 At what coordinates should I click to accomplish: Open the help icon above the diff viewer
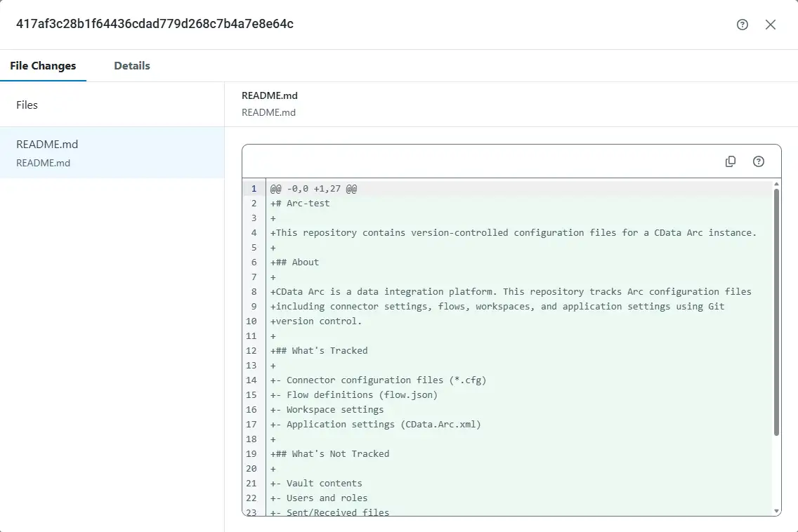click(x=758, y=161)
